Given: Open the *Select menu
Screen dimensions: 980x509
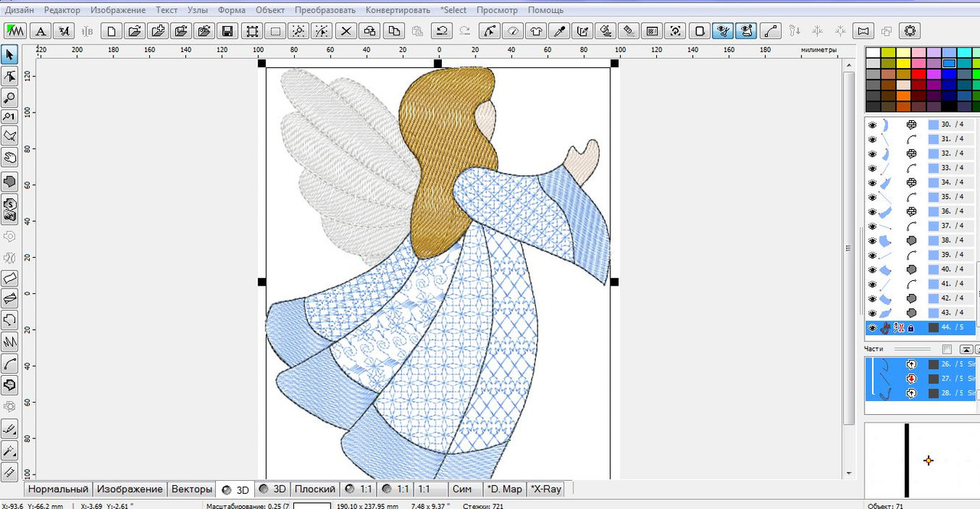Looking at the screenshot, I should [453, 10].
